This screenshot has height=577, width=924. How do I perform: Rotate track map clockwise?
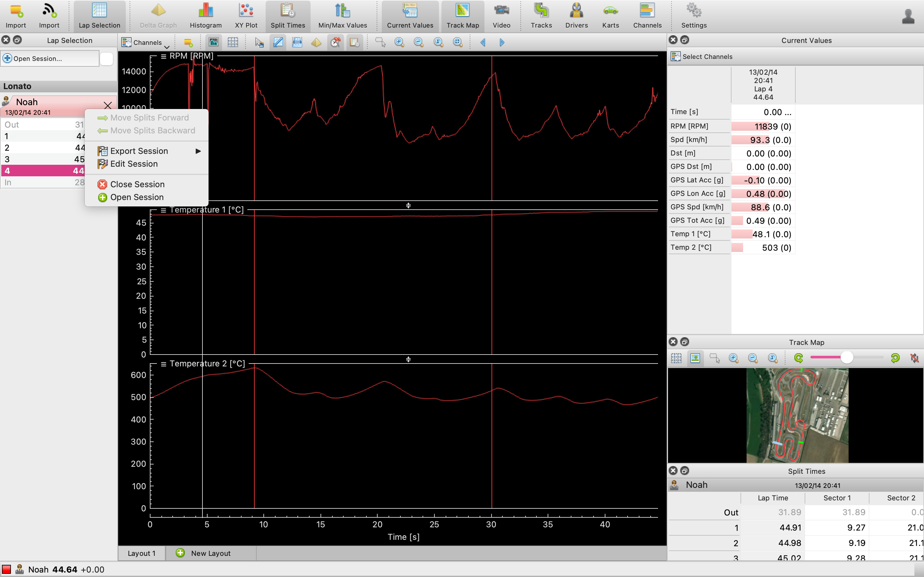click(895, 358)
